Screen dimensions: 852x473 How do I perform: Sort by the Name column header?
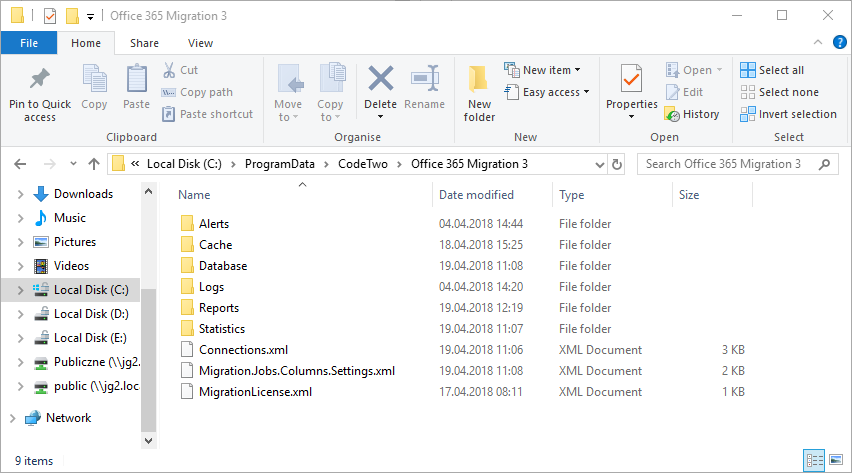(x=194, y=195)
